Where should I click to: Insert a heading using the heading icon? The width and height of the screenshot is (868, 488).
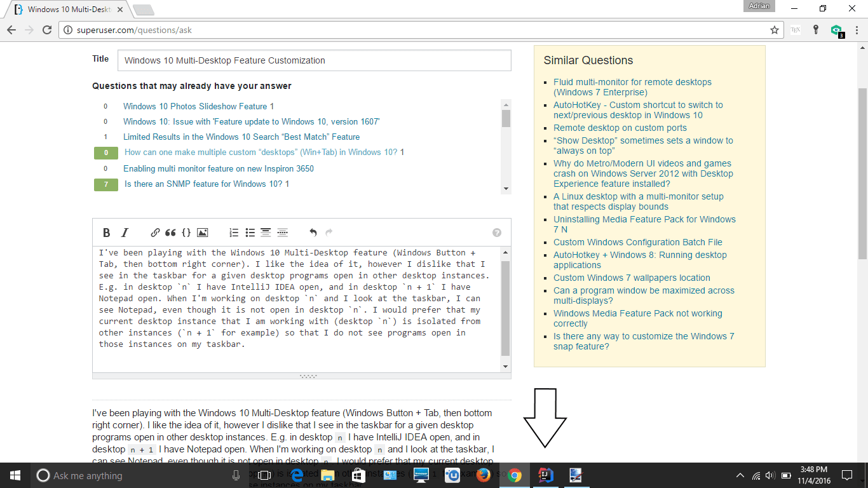(x=266, y=233)
